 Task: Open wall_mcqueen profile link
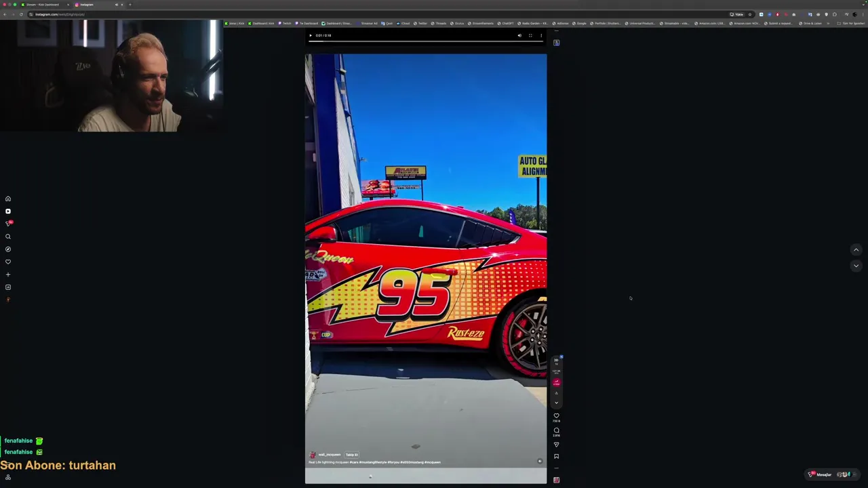coord(330,455)
